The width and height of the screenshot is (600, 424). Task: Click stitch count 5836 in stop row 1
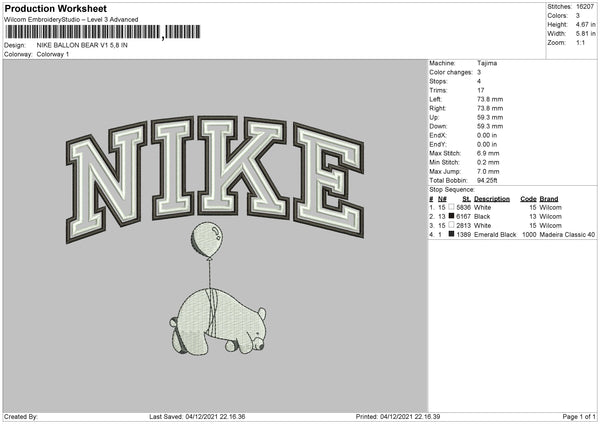pos(463,207)
